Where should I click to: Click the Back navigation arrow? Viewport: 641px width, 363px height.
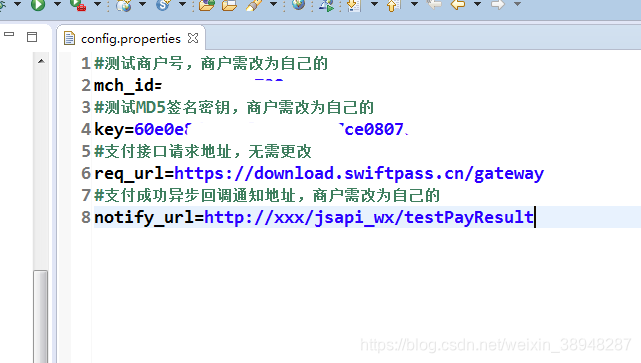(458, 4)
